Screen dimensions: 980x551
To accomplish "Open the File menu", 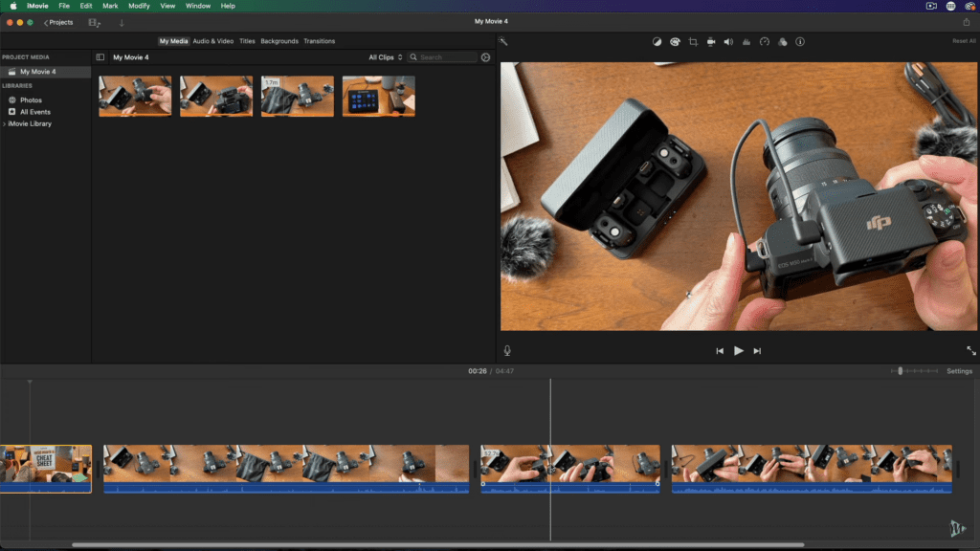I will (64, 6).
